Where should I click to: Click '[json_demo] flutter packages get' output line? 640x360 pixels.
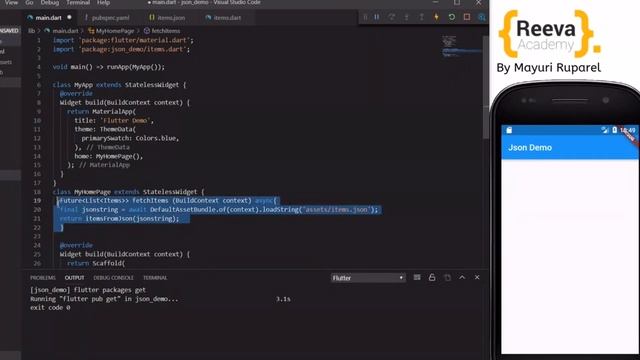88,290
